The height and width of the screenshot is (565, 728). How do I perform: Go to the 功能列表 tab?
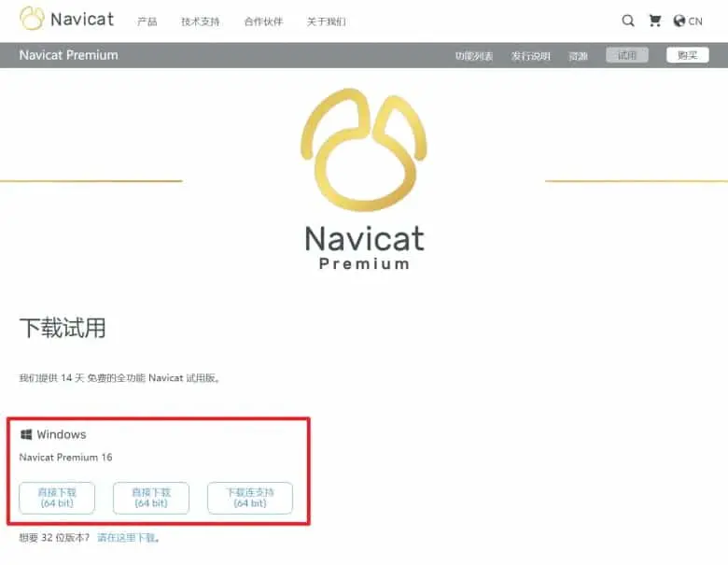[473, 56]
